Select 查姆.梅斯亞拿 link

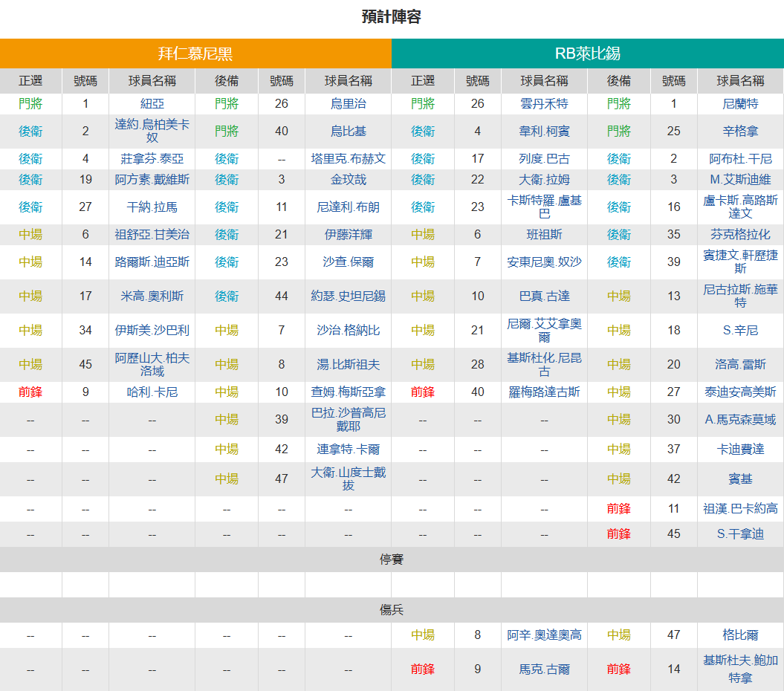(349, 392)
